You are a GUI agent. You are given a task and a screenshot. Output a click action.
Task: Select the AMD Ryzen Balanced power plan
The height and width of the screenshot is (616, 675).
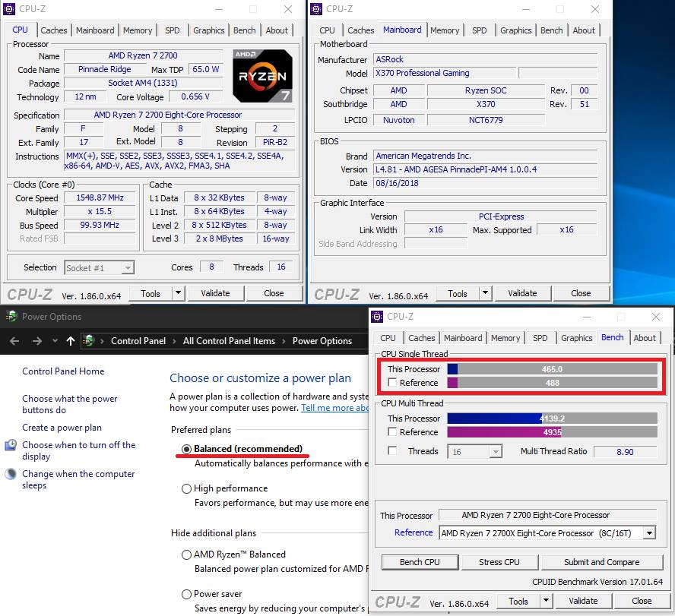point(186,555)
